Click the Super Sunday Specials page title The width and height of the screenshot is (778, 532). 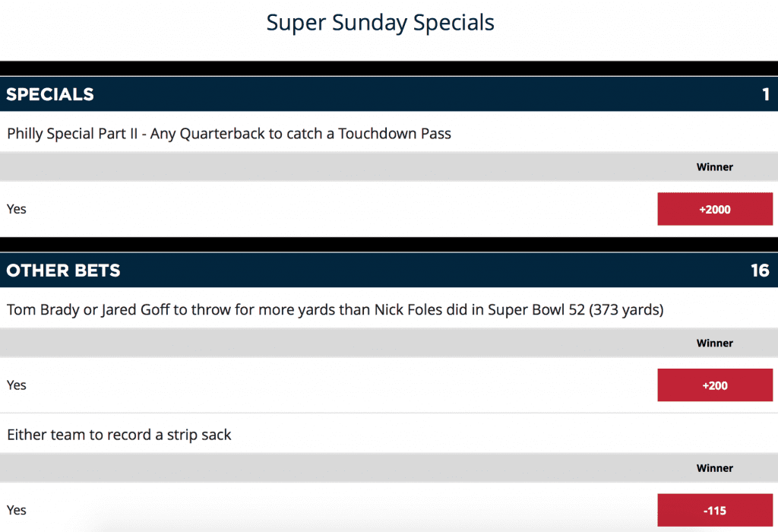[380, 23]
